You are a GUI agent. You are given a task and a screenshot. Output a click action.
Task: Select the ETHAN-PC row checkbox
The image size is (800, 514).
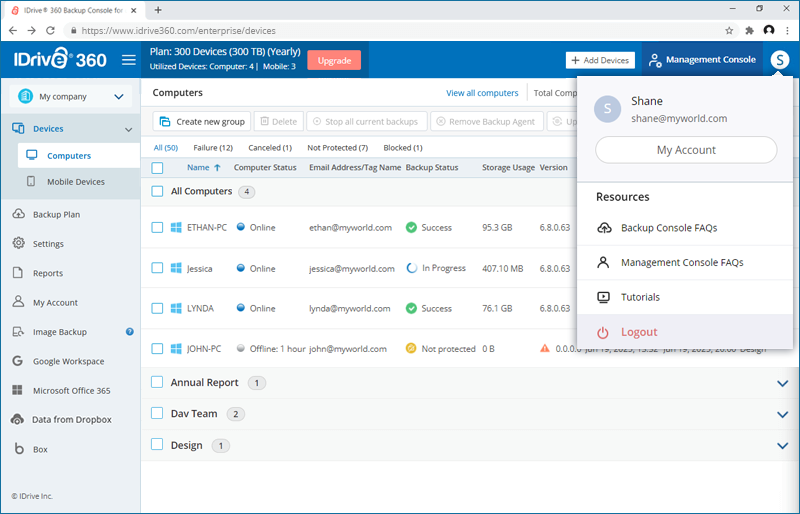pyautogui.click(x=157, y=228)
